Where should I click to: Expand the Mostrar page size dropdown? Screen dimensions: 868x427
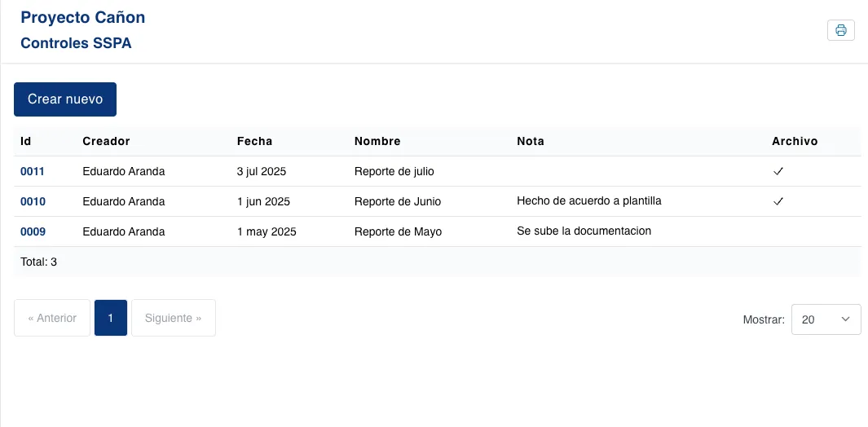pos(826,319)
